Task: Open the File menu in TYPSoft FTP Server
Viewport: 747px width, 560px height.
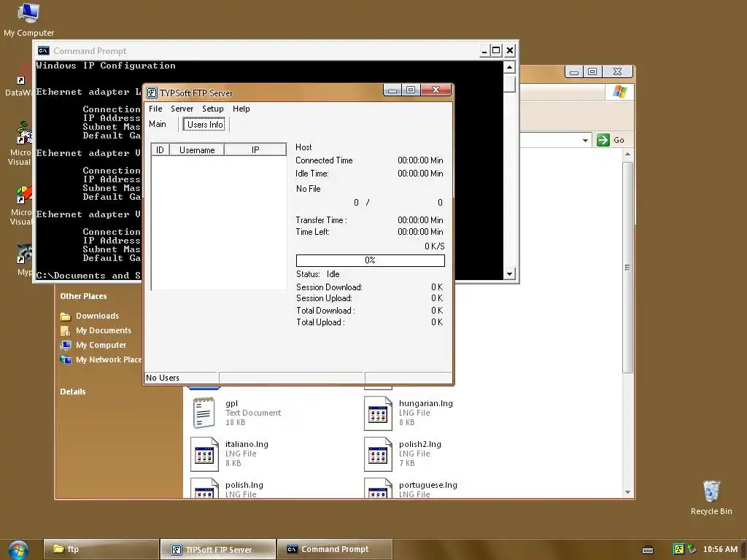Action: point(155,109)
